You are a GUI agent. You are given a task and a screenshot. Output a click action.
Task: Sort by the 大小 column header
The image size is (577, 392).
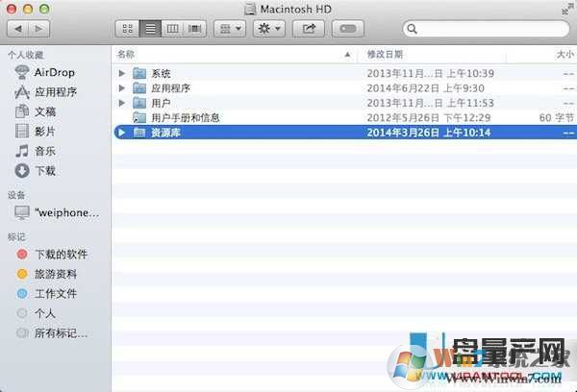click(x=564, y=55)
